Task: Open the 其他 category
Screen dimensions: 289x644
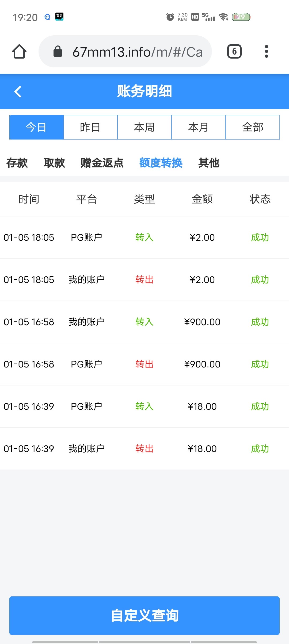Action: coord(209,163)
